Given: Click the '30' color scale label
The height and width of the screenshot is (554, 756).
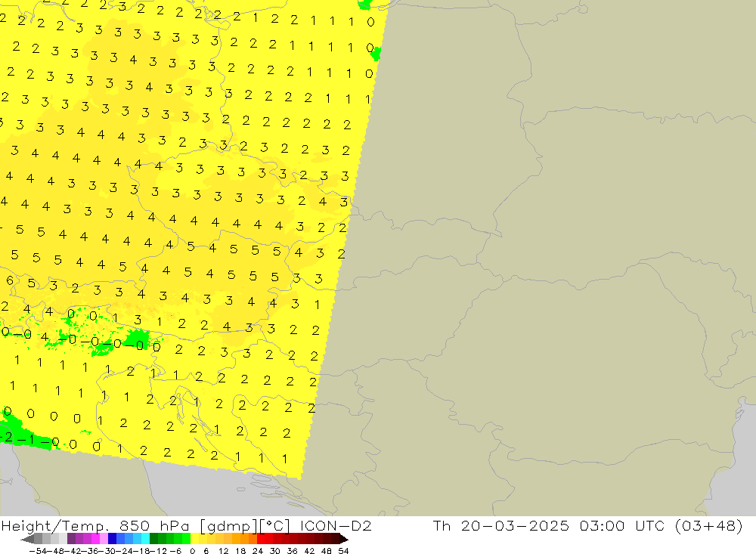Looking at the screenshot, I should [275, 551].
